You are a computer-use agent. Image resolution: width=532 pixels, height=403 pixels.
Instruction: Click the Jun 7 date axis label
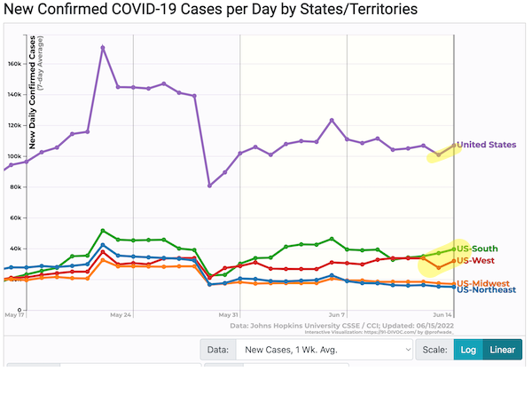337,314
